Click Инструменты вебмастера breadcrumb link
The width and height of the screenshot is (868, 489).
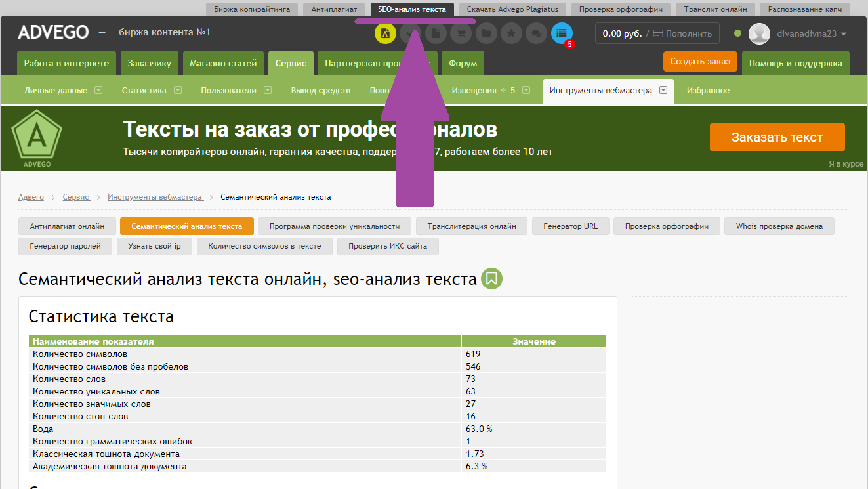155,197
